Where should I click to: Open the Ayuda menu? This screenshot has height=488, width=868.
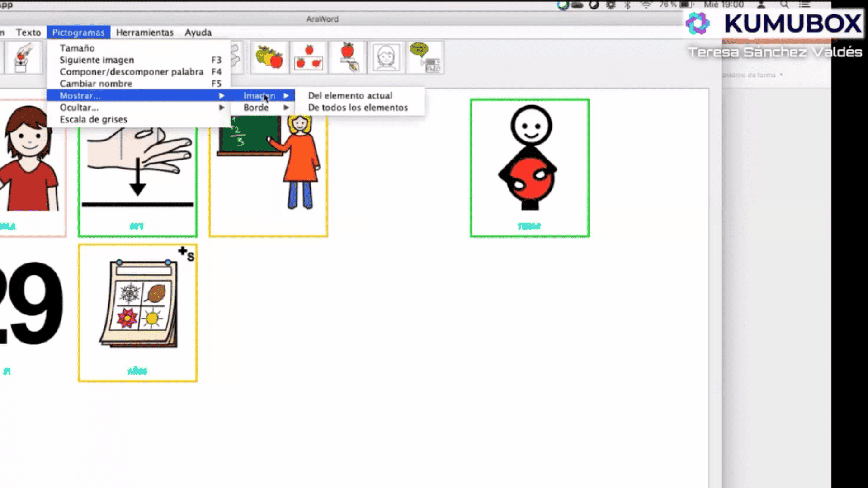click(x=198, y=33)
